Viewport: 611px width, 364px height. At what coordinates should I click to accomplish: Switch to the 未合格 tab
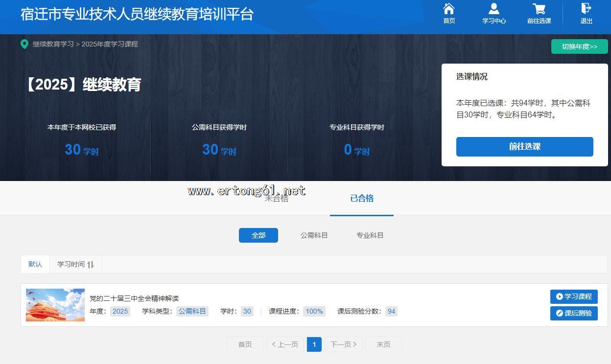point(277,199)
